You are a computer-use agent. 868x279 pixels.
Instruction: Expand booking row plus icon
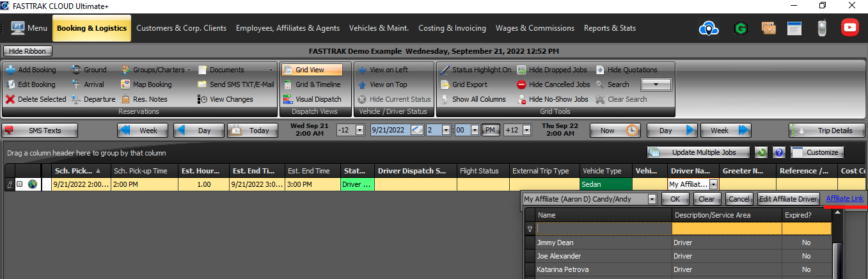20,184
